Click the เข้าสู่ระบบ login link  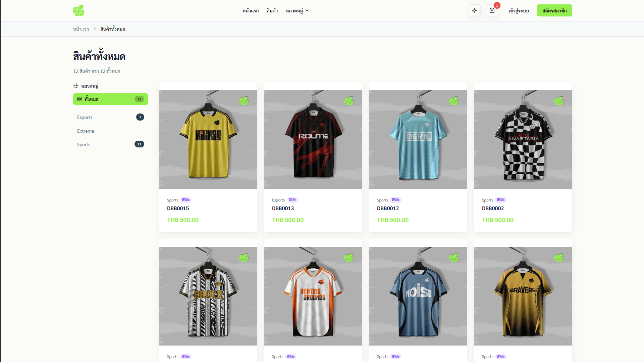(x=519, y=11)
